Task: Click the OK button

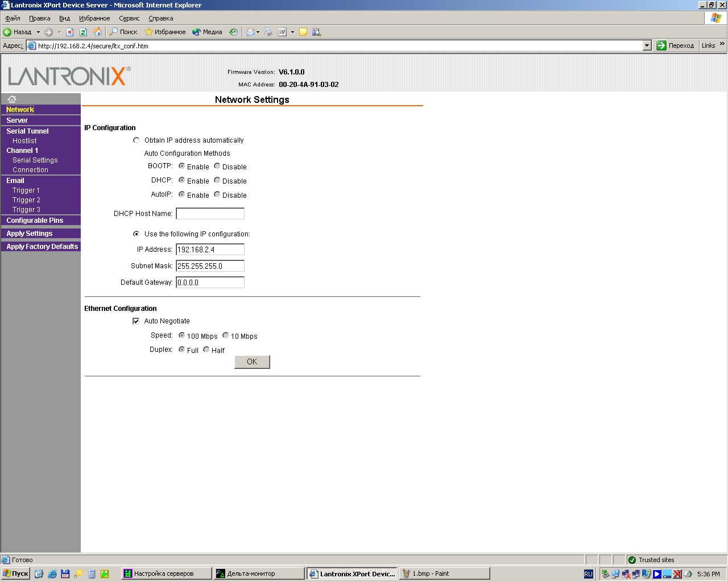Action: tap(252, 361)
